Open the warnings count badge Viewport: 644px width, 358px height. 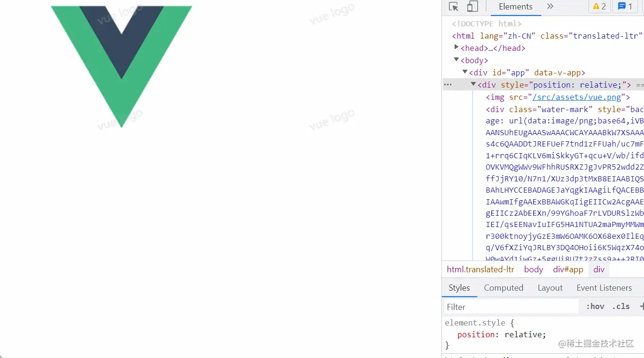[x=599, y=7]
